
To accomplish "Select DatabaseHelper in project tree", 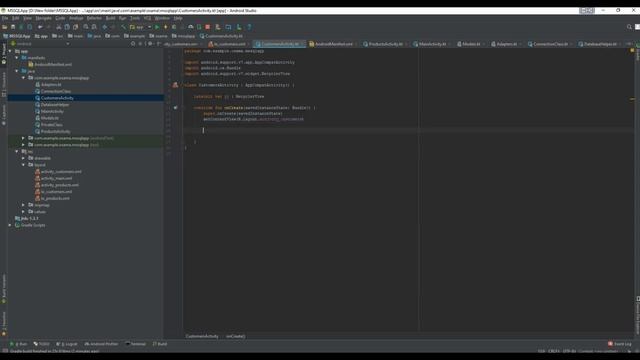I will click(x=55, y=105).
